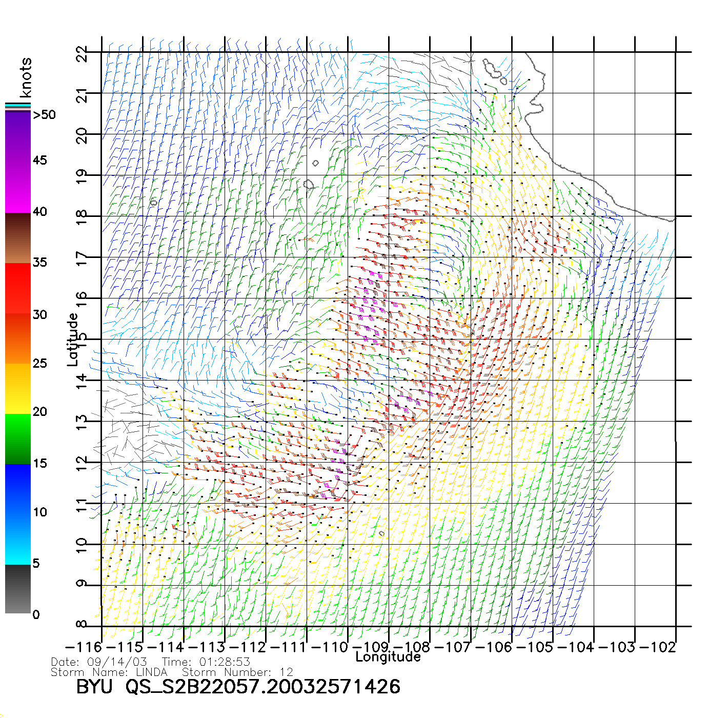The width and height of the screenshot is (728, 718).
Task: Click the "Date: 09/14/03" text
Action: [99, 662]
